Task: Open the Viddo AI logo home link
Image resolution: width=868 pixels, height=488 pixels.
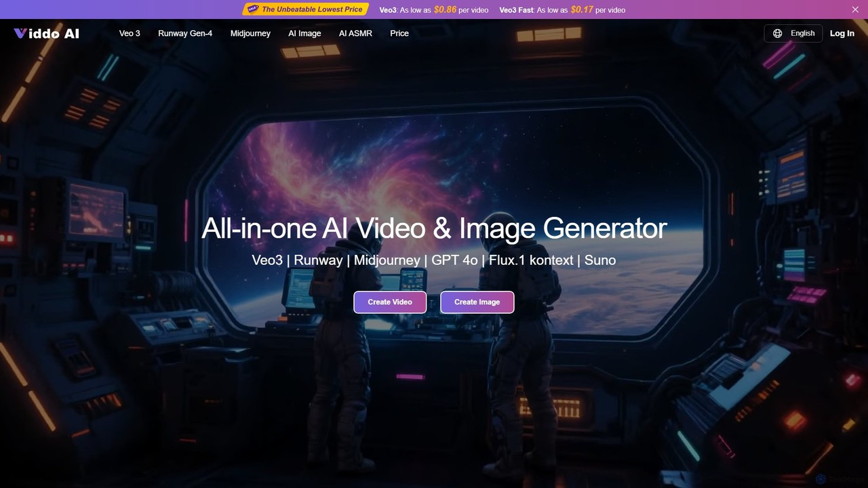Action: point(46,33)
